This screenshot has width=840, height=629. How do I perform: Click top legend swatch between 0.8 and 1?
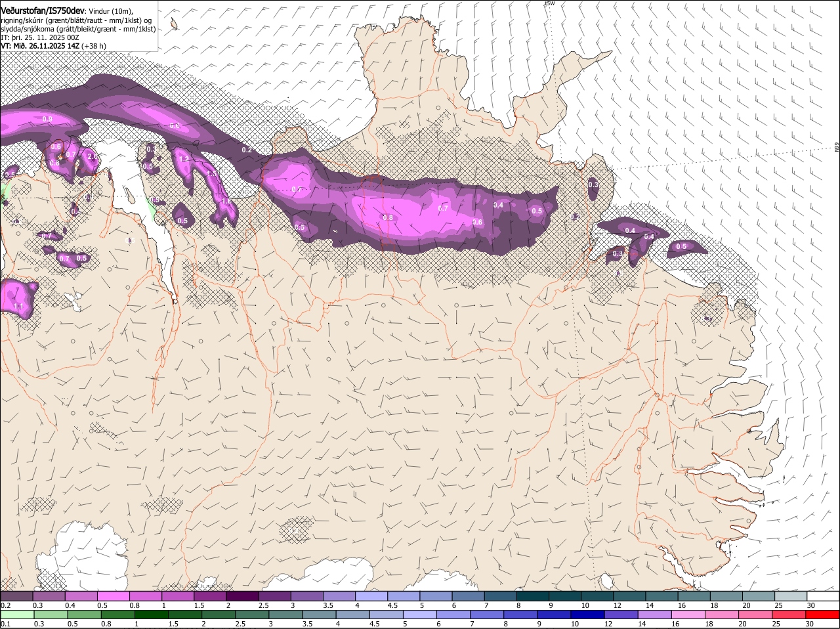click(145, 596)
